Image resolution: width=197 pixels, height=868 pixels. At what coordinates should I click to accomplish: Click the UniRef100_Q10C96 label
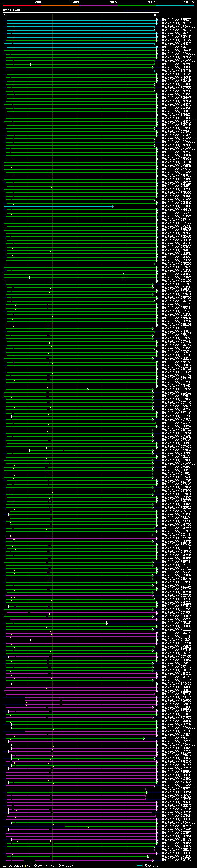coord(177,775)
